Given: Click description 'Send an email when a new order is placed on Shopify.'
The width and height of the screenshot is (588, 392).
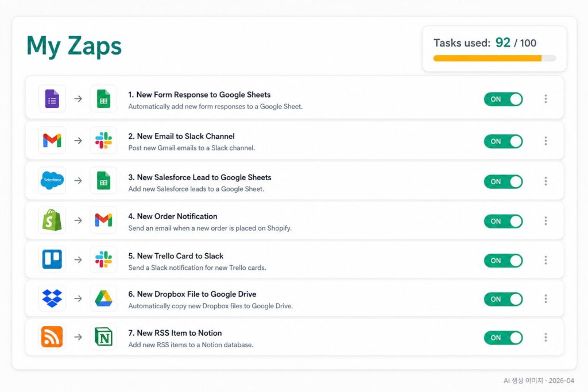Looking at the screenshot, I should (210, 228).
